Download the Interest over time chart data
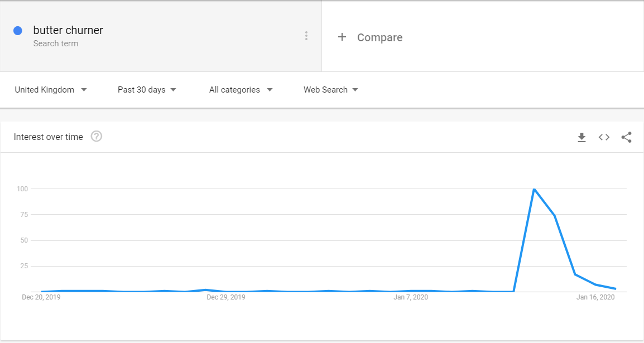 pos(581,137)
